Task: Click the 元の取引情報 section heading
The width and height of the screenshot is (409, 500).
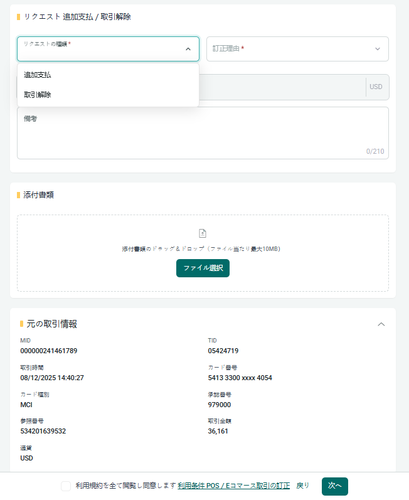Action: tap(52, 324)
